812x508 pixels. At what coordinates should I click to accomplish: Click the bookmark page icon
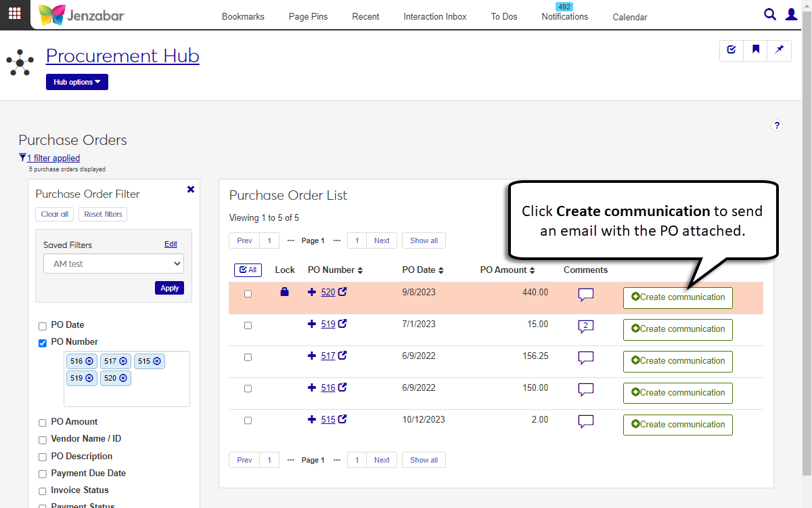(756, 49)
